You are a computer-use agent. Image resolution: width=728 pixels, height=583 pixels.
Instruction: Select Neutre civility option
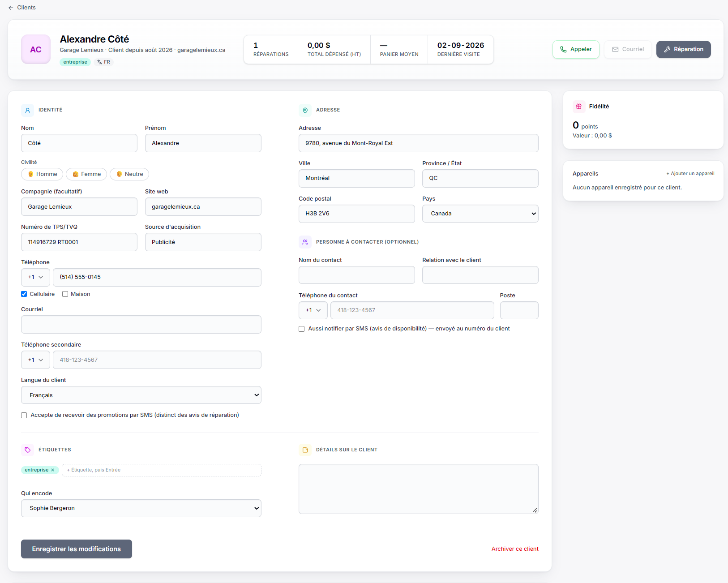(x=129, y=174)
